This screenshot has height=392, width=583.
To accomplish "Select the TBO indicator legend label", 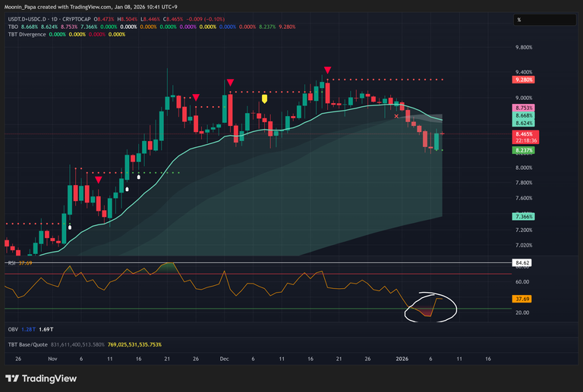I will tap(13, 27).
